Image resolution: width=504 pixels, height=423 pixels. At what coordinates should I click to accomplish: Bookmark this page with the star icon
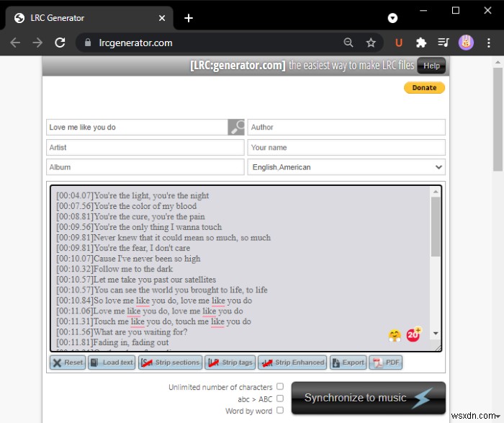[x=371, y=43]
